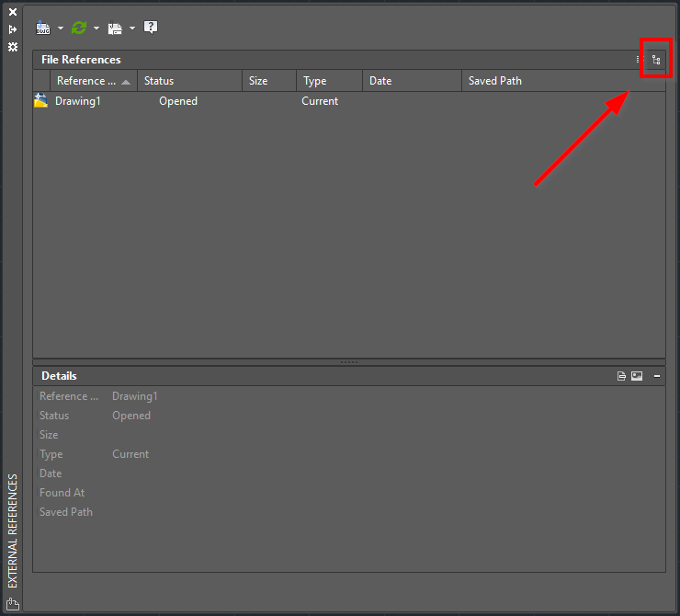The height and width of the screenshot is (616, 680).
Task: Open the Attach DWG dropdown arrow
Action: tap(61, 29)
